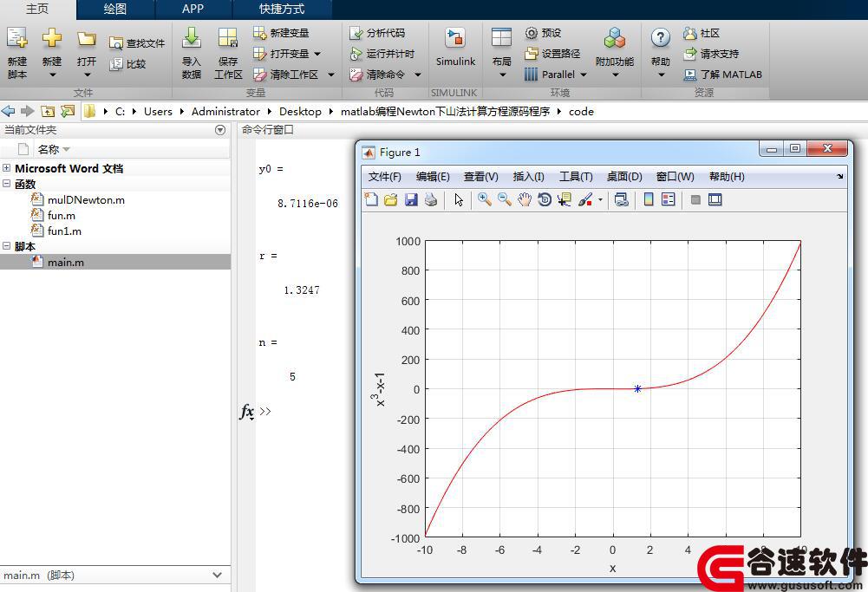Click Request Support (请求支持)
The image size is (868, 592).
coord(711,54)
